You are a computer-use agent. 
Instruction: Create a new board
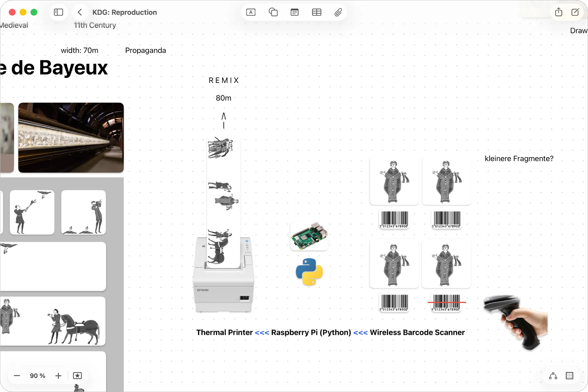pos(575,12)
